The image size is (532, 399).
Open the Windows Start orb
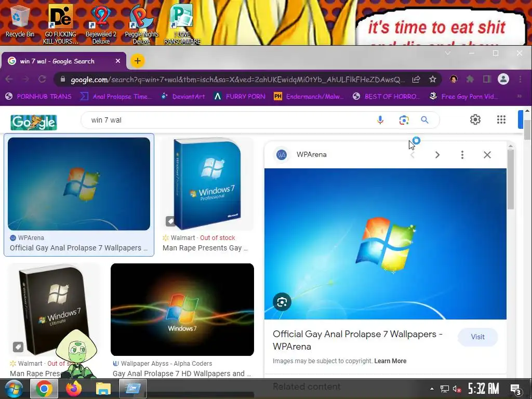click(13, 389)
